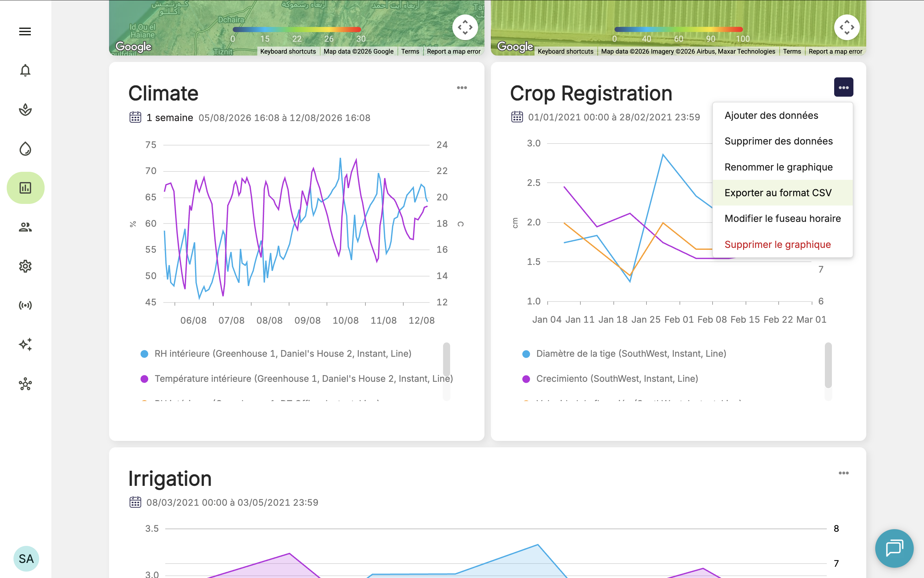The width and height of the screenshot is (924, 578).
Task: Click the right map 0-100 color scale
Action: [679, 30]
